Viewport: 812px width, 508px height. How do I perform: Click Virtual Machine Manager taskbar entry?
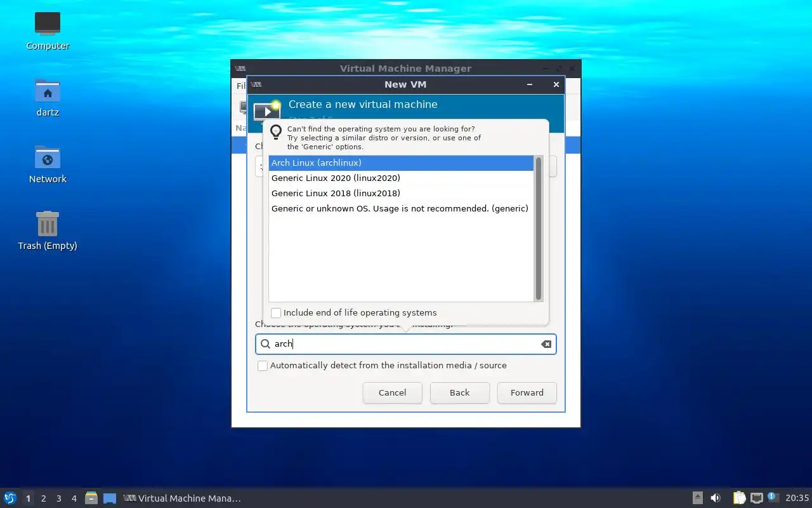click(x=183, y=498)
